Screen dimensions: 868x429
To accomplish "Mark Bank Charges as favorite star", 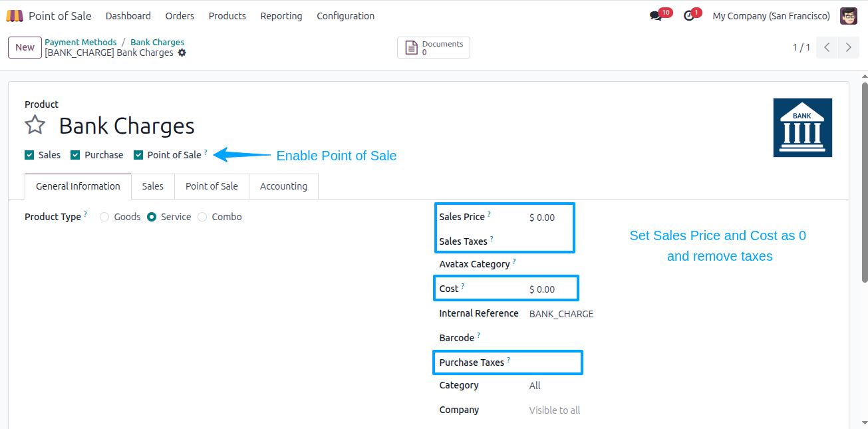I will (35, 125).
